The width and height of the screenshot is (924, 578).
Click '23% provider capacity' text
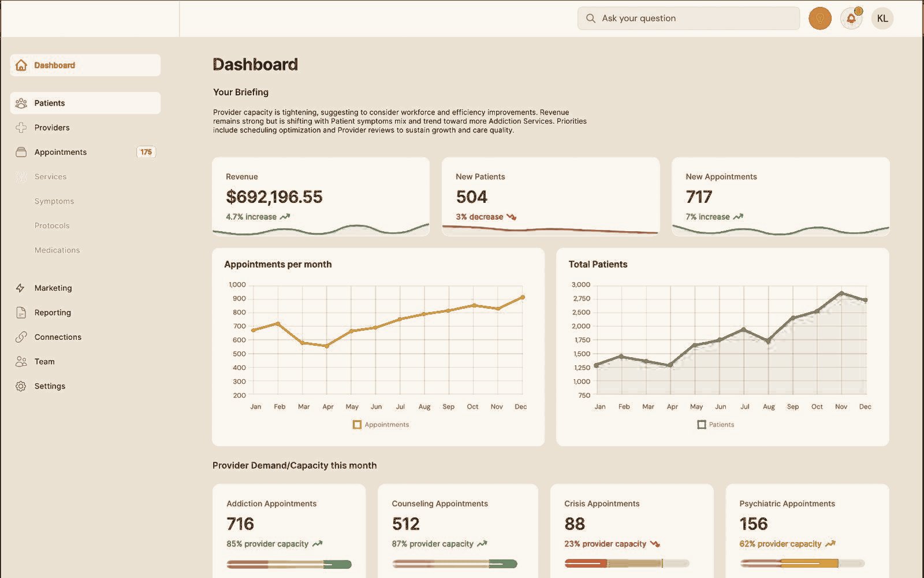pos(605,544)
